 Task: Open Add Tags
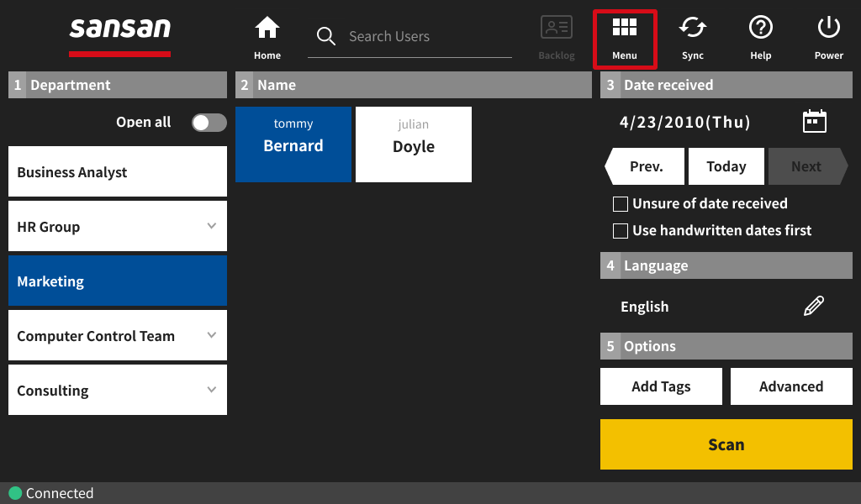[661, 386]
